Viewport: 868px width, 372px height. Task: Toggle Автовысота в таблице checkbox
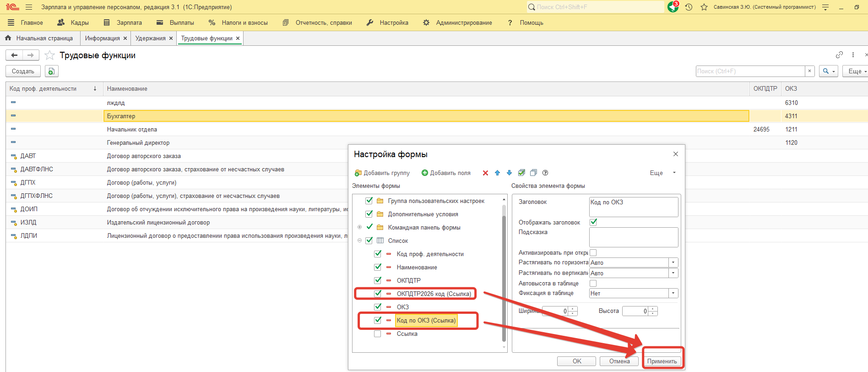593,284
